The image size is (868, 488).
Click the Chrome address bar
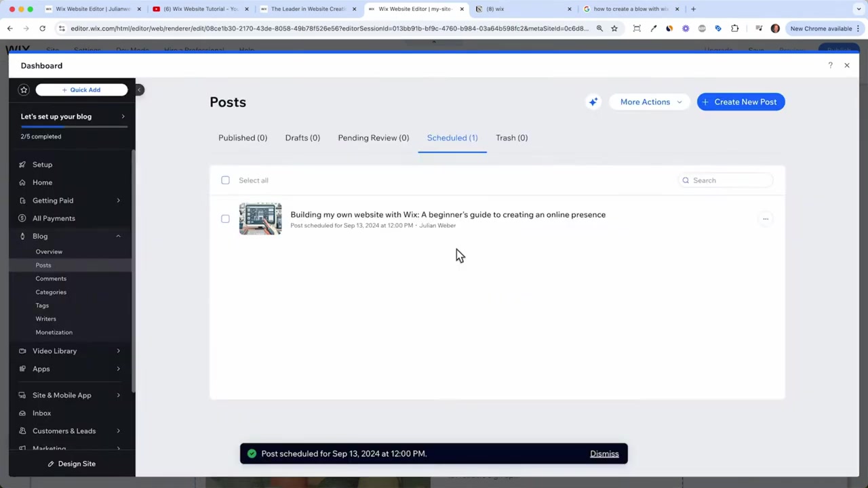pos(329,28)
